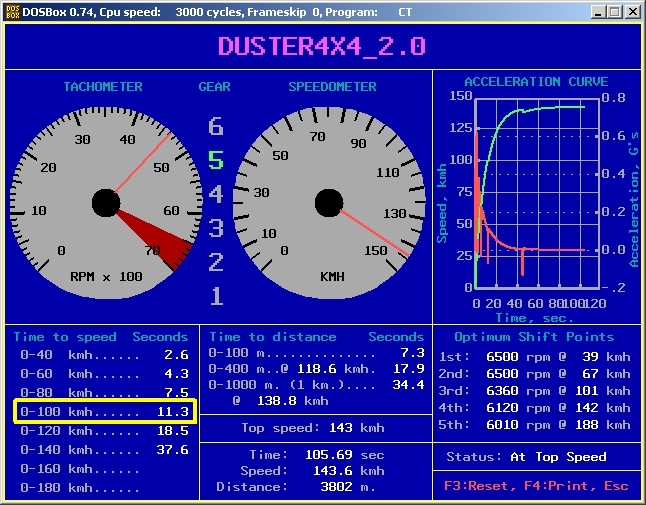Select the TACHOMETER heading
The width and height of the screenshot is (646, 505).
coord(103,87)
